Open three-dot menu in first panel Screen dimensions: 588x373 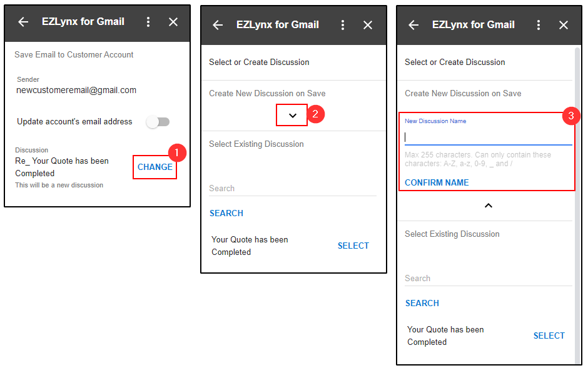tap(148, 22)
